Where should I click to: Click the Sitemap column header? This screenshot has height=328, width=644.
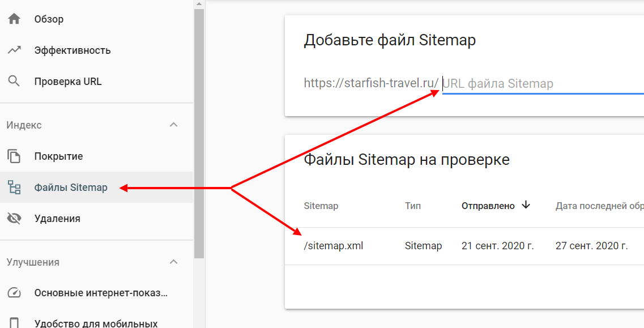[x=321, y=206]
